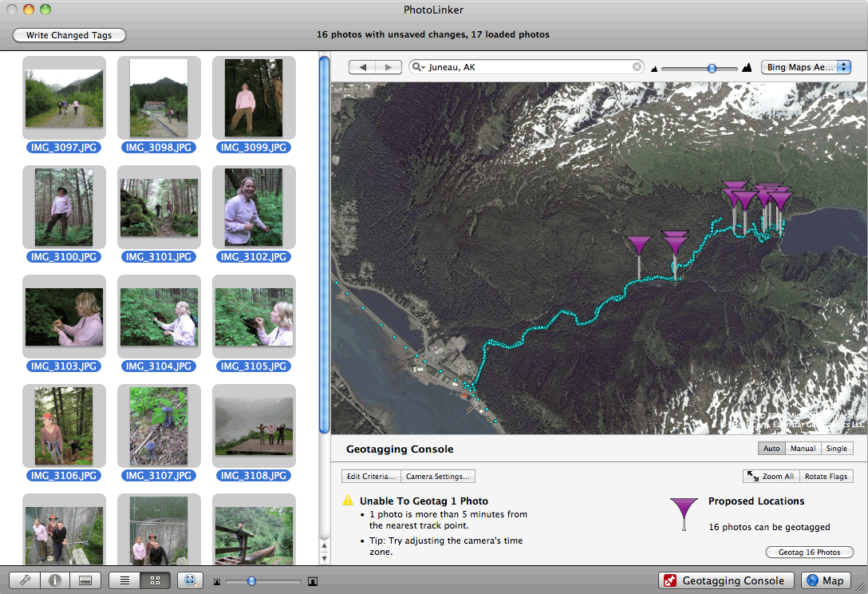Select Single geotagging mode
868x594 pixels.
click(836, 448)
